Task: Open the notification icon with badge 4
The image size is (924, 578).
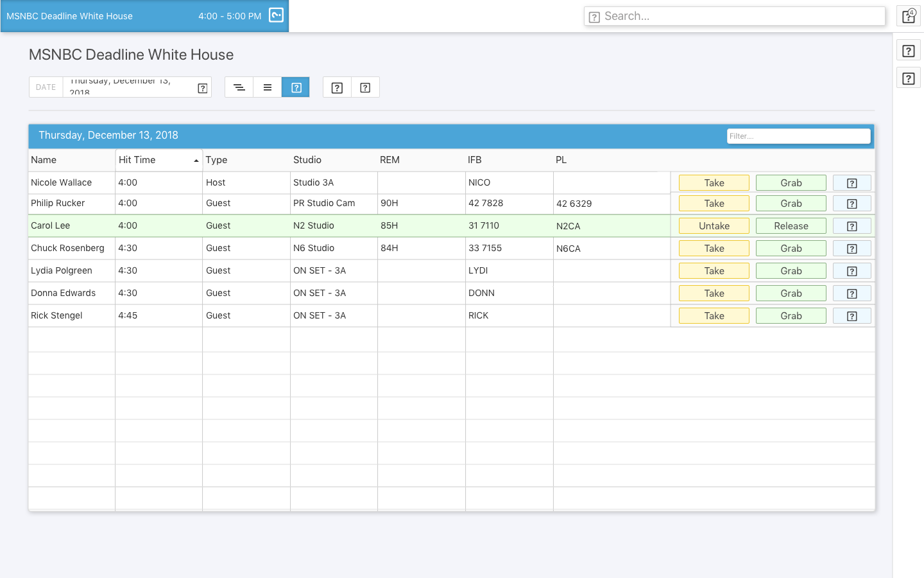Action: click(x=908, y=16)
